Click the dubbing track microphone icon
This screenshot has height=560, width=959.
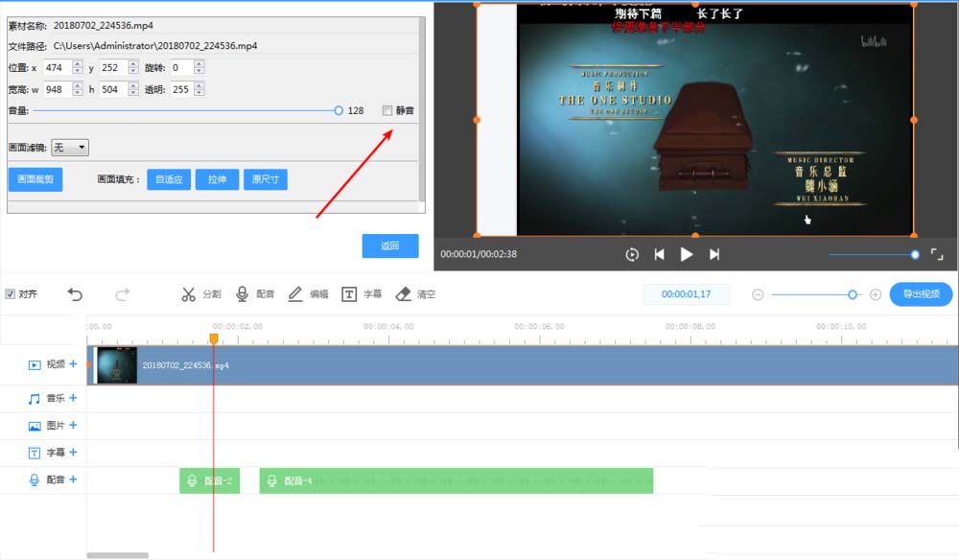35,479
